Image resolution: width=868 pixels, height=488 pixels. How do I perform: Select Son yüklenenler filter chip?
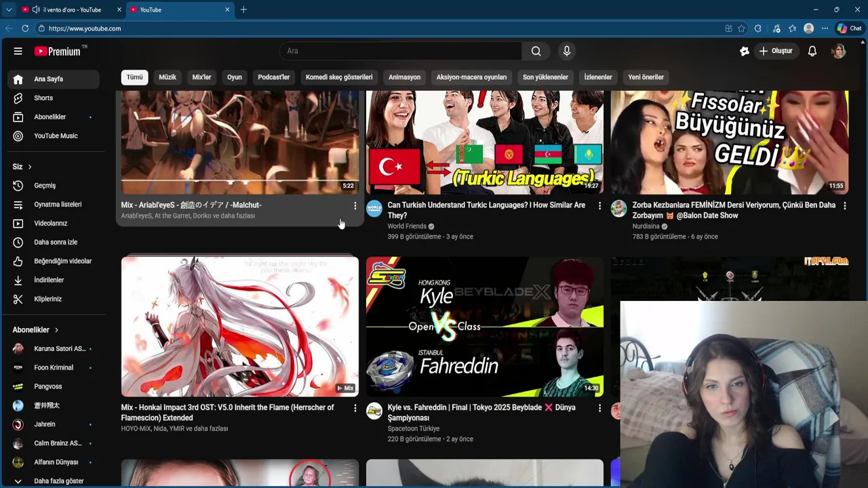(x=545, y=77)
